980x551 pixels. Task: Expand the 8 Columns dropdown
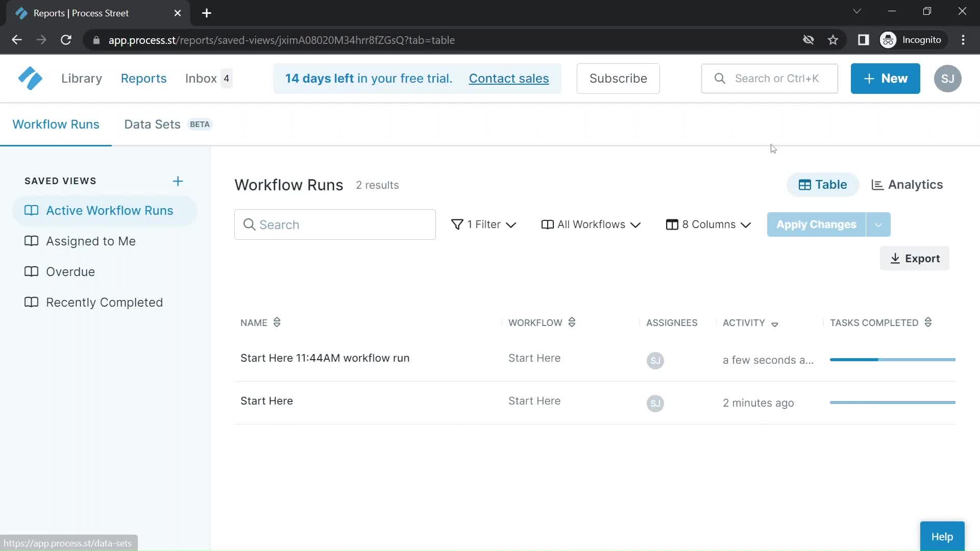click(x=709, y=224)
